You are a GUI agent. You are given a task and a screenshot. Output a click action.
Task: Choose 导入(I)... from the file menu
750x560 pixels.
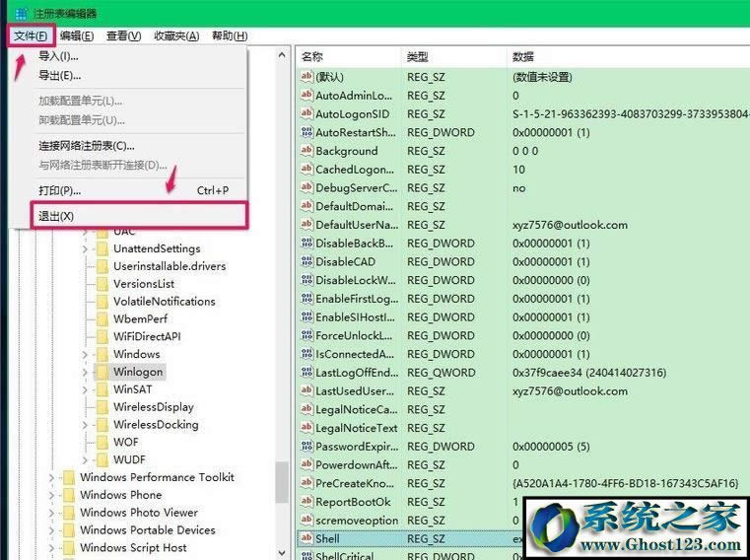click(58, 56)
